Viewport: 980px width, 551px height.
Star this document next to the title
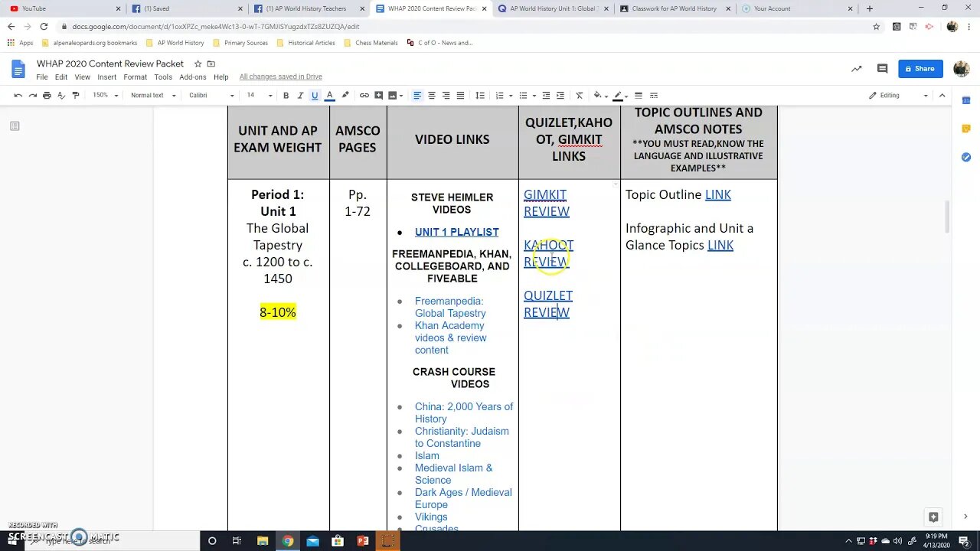tap(198, 64)
